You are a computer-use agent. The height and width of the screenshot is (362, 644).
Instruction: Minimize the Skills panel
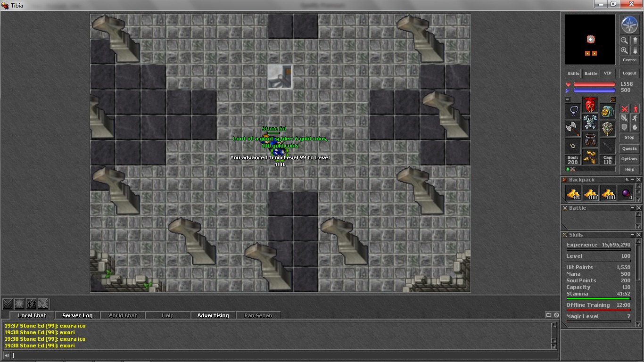(632, 235)
